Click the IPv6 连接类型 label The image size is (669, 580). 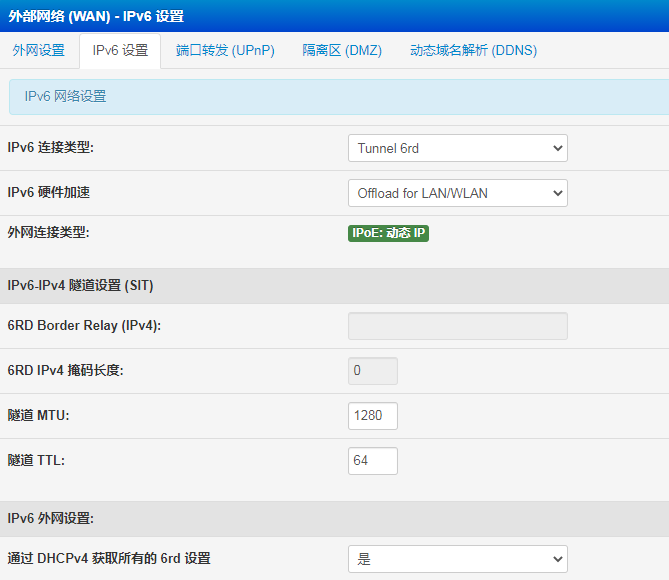point(57,148)
